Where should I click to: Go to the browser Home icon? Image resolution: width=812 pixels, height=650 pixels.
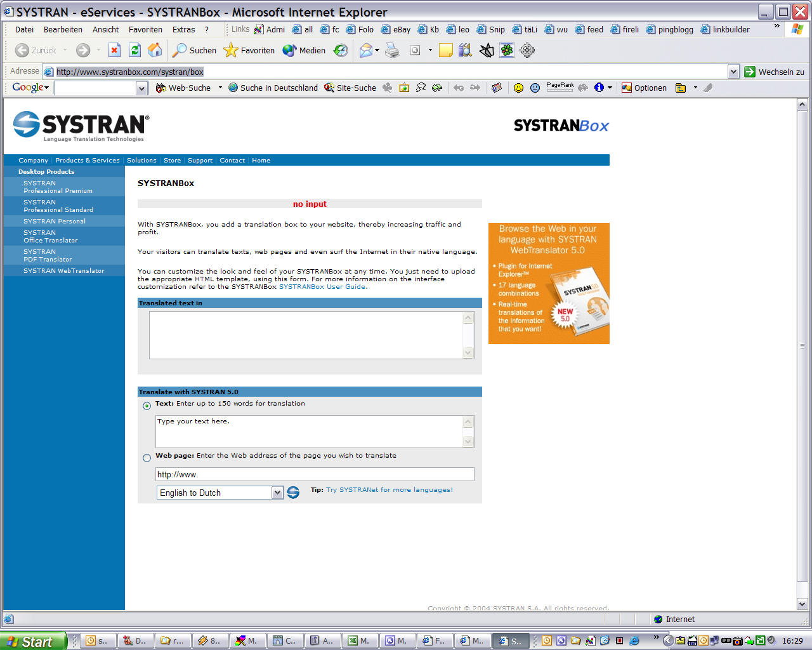pos(155,51)
